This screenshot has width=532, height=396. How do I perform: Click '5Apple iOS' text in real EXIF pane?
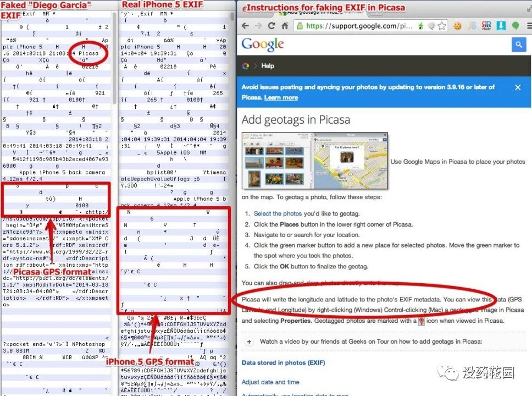pyautogui.click(x=173, y=152)
